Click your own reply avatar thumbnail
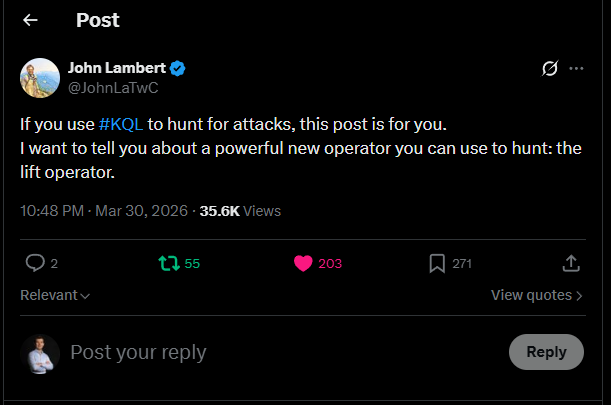 [x=40, y=353]
